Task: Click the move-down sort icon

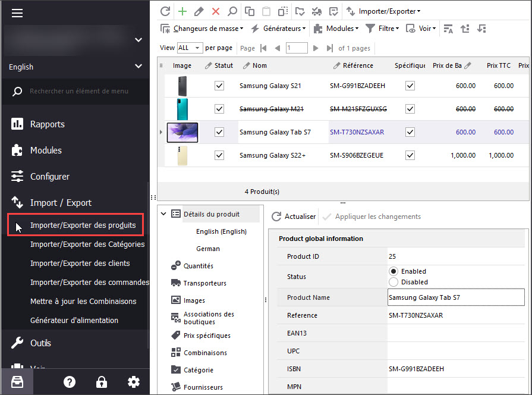Action: [481, 29]
